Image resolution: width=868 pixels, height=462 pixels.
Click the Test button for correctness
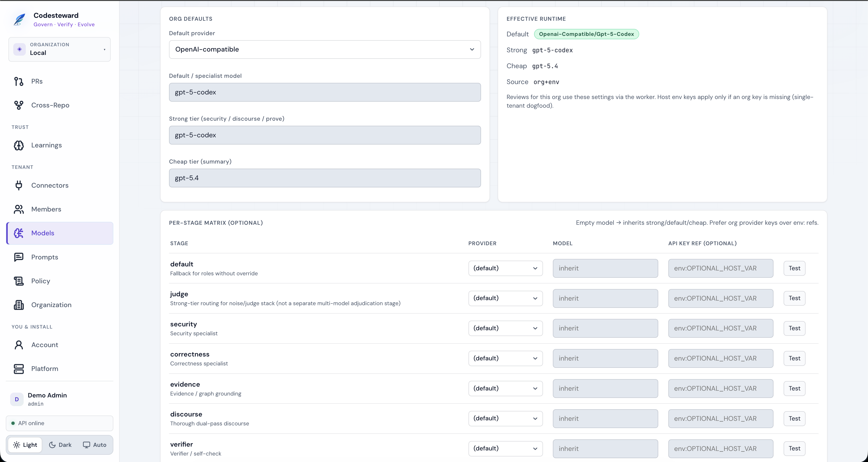coord(794,358)
